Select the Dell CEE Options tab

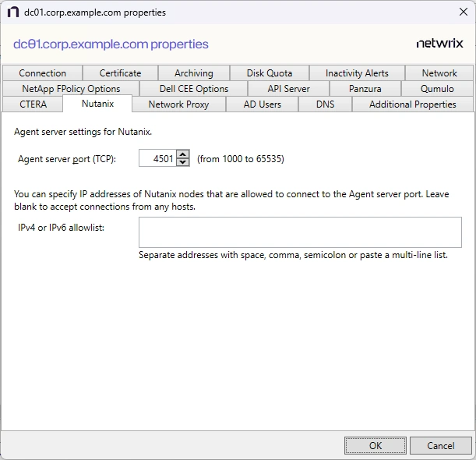click(194, 89)
